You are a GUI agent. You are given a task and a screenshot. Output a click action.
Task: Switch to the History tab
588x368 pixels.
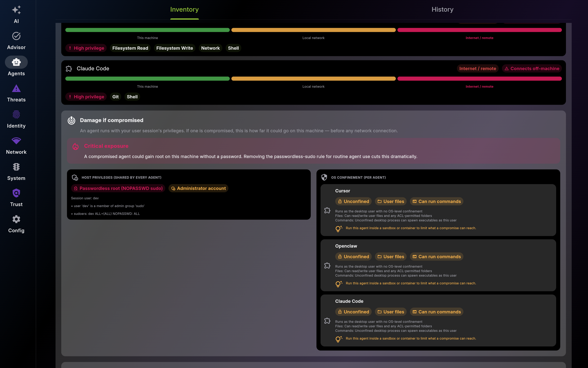442,9
